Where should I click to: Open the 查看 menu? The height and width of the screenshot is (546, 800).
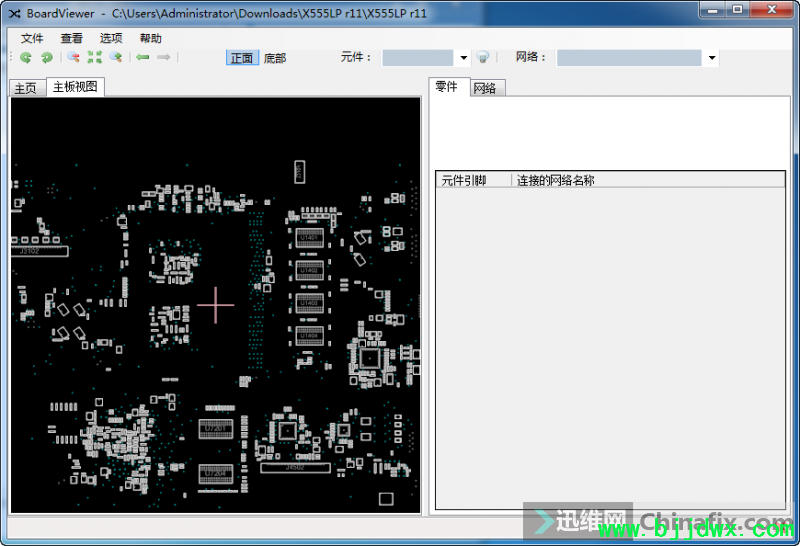pos(71,38)
